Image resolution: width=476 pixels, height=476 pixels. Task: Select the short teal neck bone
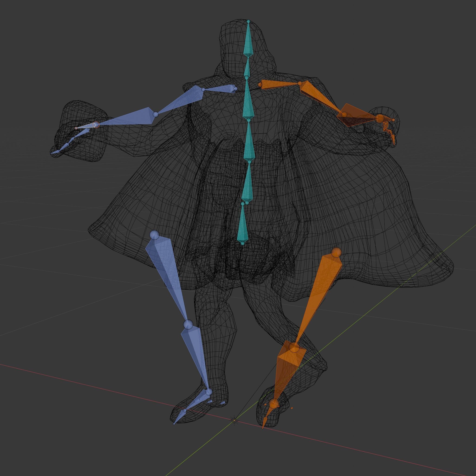[x=247, y=68]
